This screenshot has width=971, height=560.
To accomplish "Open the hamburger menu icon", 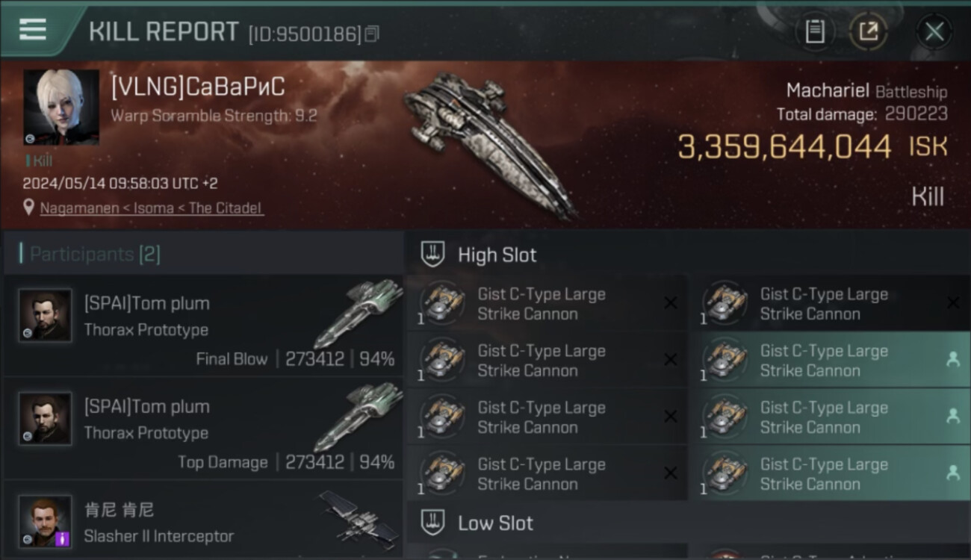I will tap(33, 30).
